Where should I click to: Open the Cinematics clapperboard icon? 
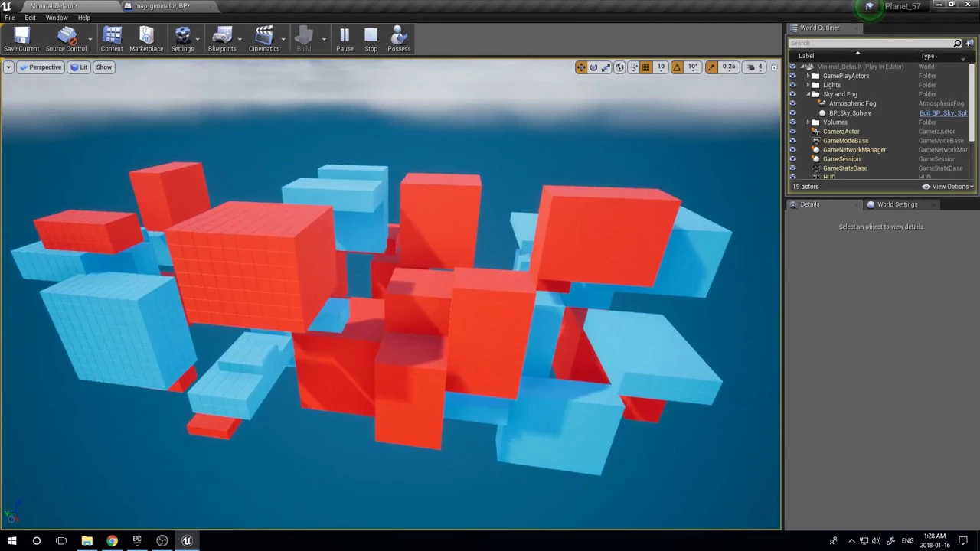coord(264,40)
